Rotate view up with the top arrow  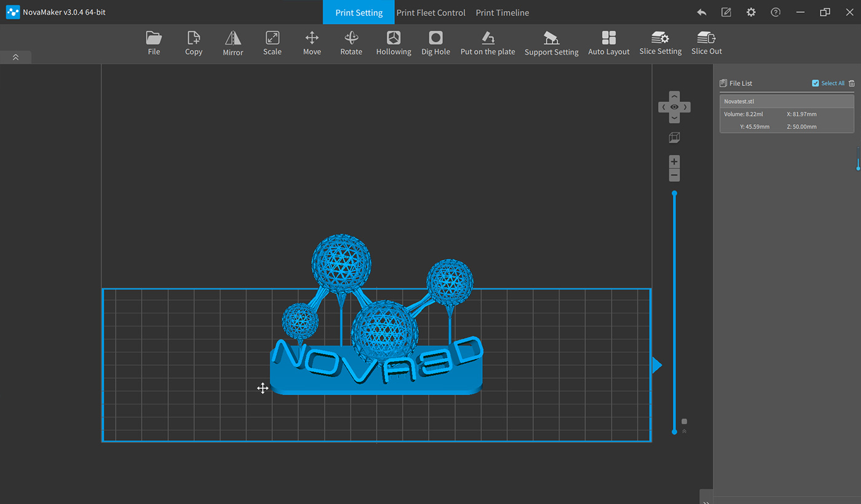coord(675,96)
